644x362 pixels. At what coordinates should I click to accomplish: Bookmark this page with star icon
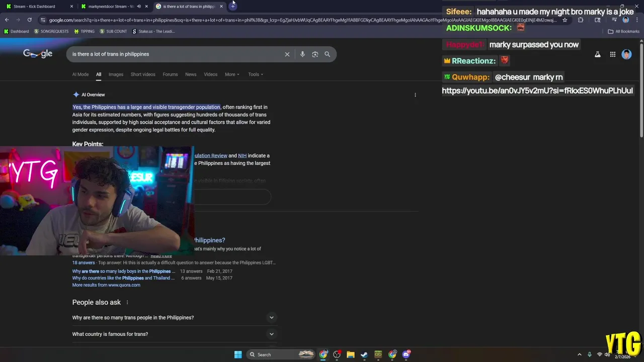coord(565,20)
